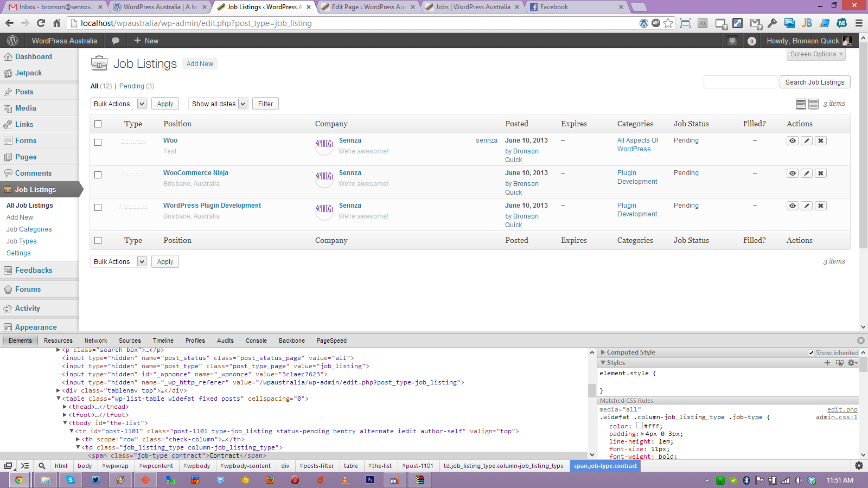Viewport: 868px width, 488px height.
Task: Go to browser home icon
Action: (x=56, y=23)
